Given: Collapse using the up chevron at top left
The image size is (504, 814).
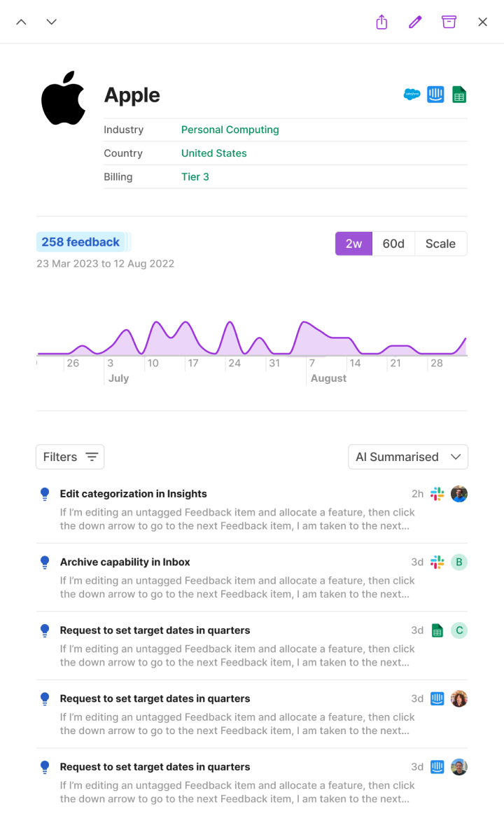Looking at the screenshot, I should coord(21,22).
